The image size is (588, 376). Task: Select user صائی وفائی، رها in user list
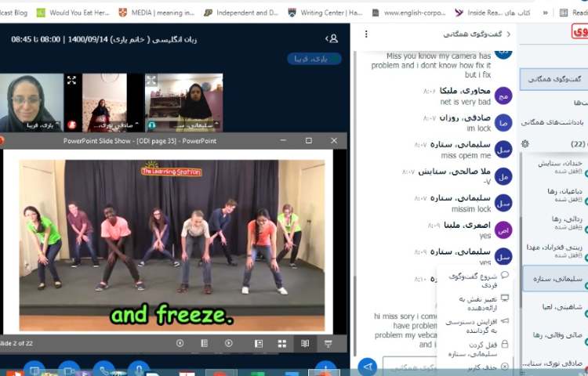tap(556, 334)
